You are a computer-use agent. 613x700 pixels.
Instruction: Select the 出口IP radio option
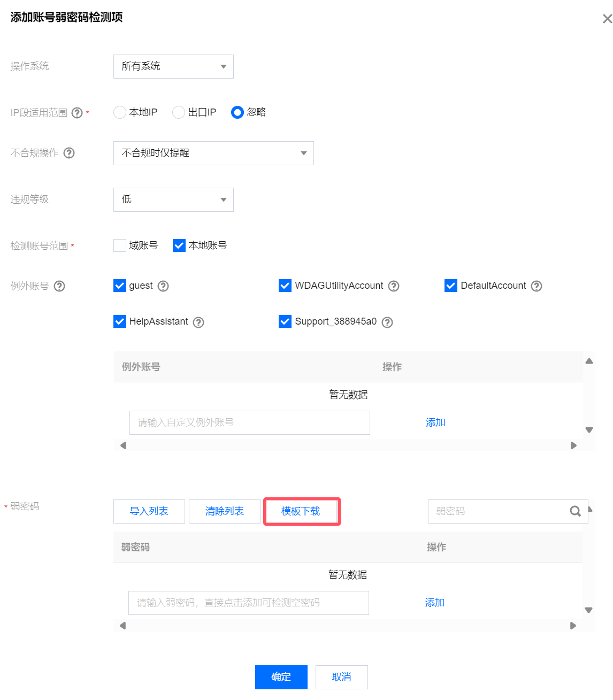click(x=179, y=112)
